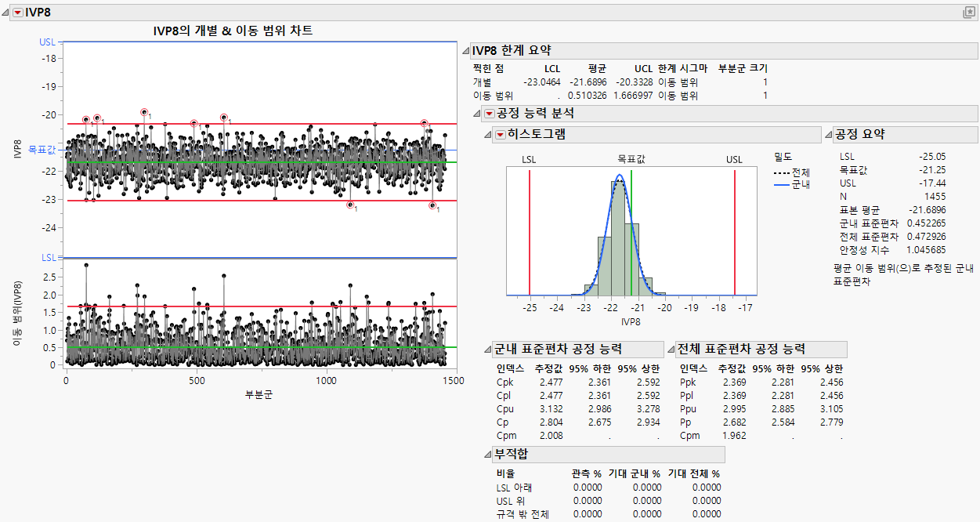Open the 공정 능력 분석 red triangle menu
Screen dimensions: 980x522
pyautogui.click(x=490, y=114)
